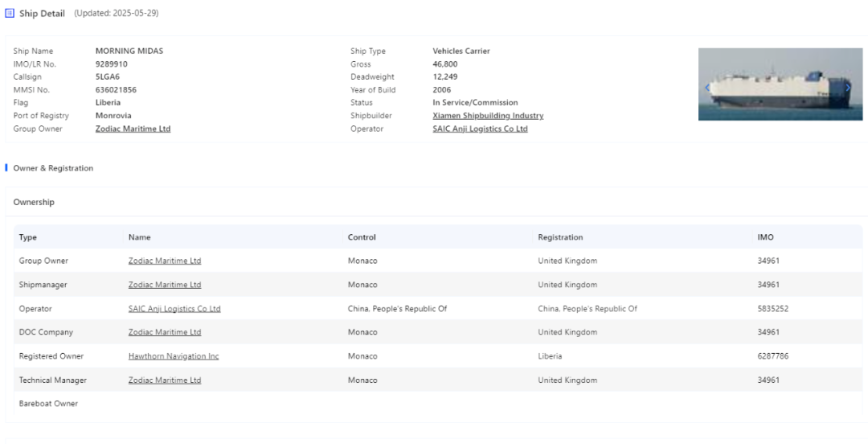Image resolution: width=868 pixels, height=444 pixels.
Task: Open Zodiac Maritime Ltd in DOC Company row
Action: click(165, 332)
